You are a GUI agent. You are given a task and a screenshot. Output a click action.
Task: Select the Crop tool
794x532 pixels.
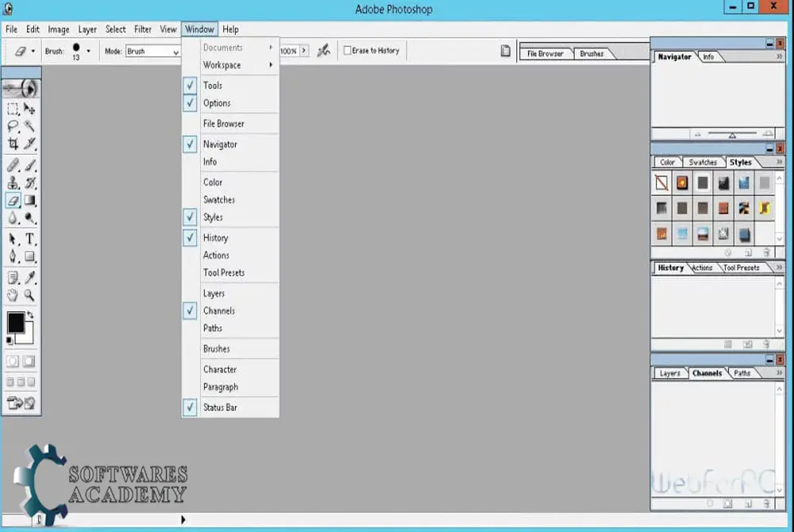click(x=13, y=145)
